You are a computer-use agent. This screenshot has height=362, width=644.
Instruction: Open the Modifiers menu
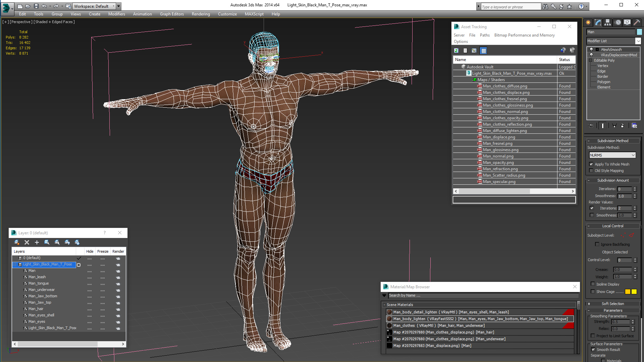click(x=116, y=14)
